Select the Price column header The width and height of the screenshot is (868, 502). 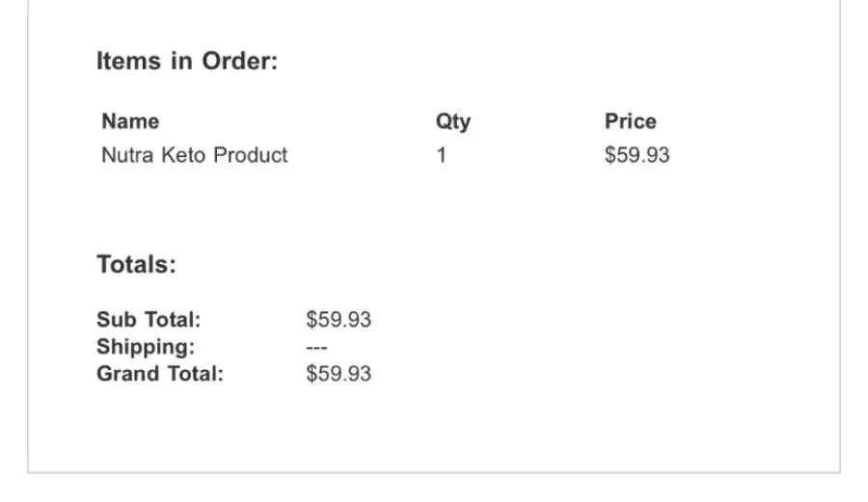point(631,121)
